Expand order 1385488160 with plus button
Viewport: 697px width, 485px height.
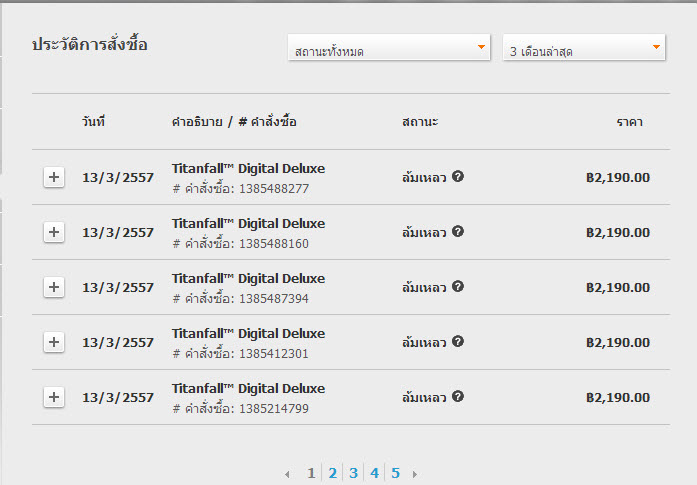tap(54, 232)
